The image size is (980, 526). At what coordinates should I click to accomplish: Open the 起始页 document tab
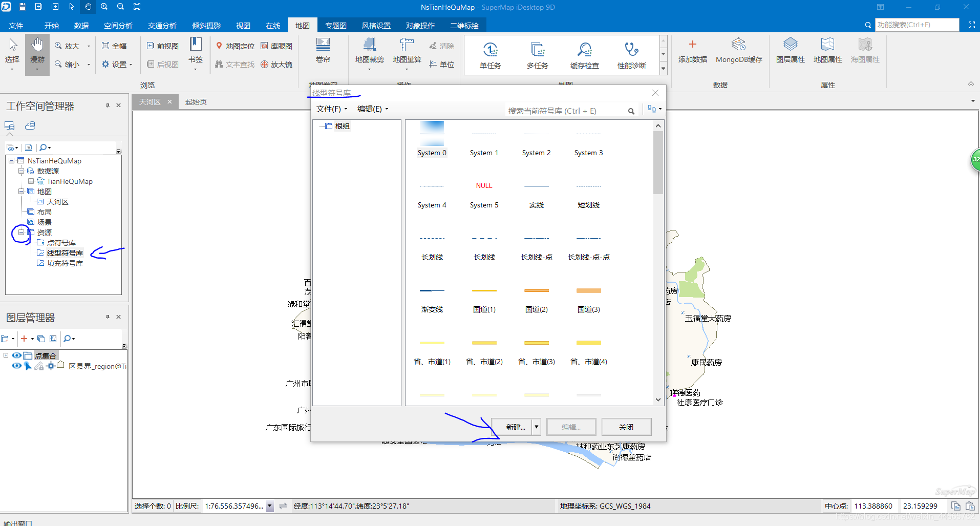tap(196, 102)
